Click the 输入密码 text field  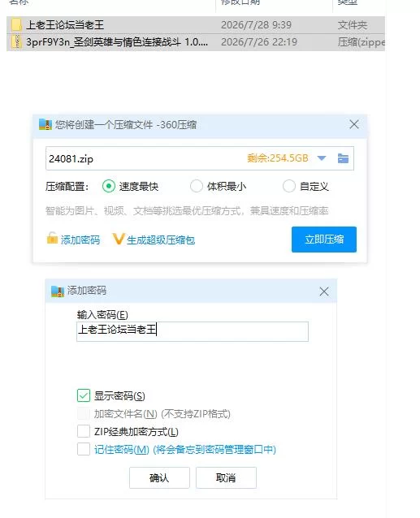click(193, 331)
